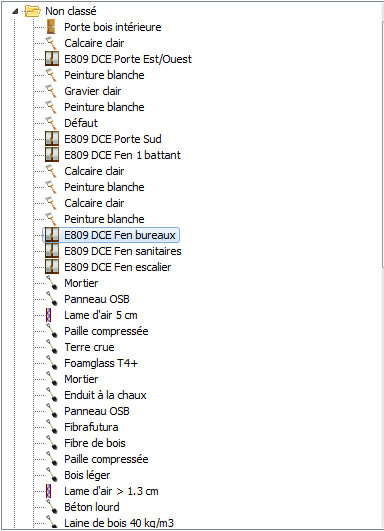The height and width of the screenshot is (531, 384).
Task: Select Paille compressée directly above Terre crue
Action: coord(106,331)
